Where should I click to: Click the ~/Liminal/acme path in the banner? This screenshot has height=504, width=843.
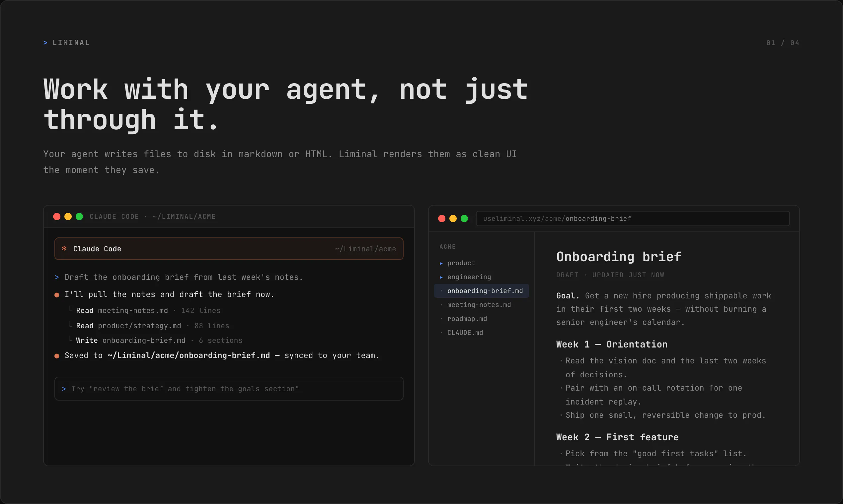pyautogui.click(x=365, y=249)
